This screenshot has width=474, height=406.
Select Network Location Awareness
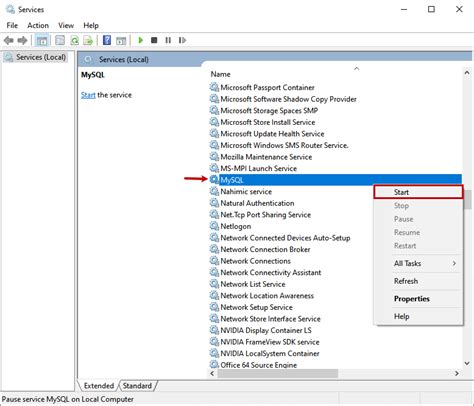(x=267, y=296)
